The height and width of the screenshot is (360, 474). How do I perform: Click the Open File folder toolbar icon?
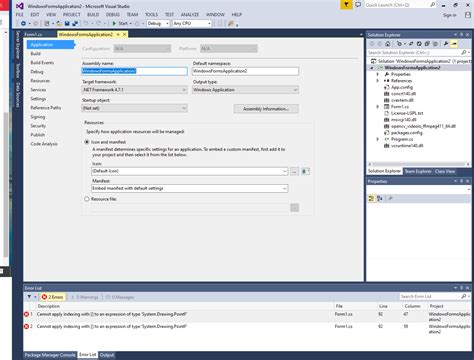59,23
